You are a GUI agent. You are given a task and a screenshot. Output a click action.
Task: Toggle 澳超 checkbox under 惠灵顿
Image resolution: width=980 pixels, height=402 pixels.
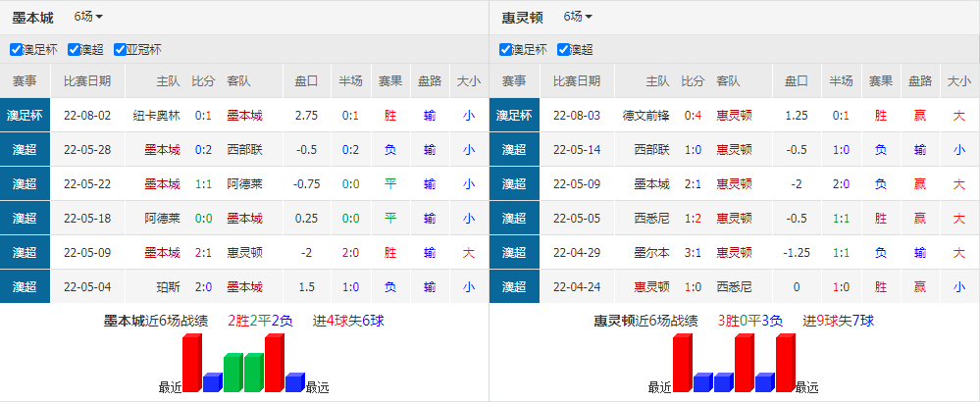click(563, 49)
